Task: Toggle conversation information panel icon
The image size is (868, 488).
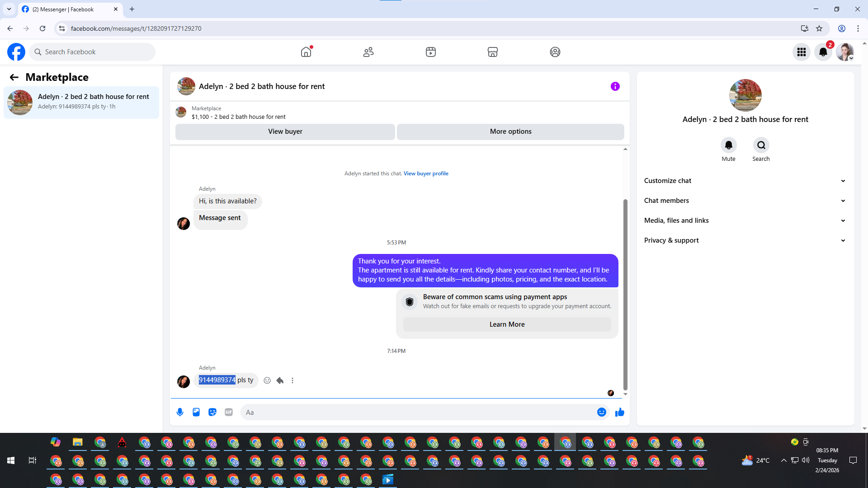Action: tap(615, 86)
